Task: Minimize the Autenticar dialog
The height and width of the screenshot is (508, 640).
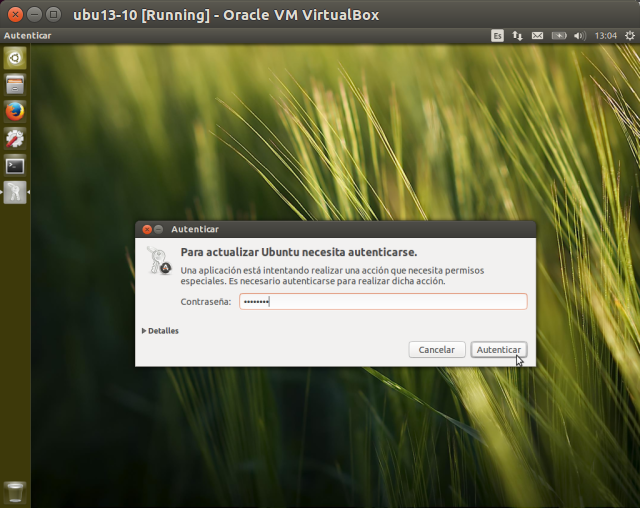Action: 159,229
